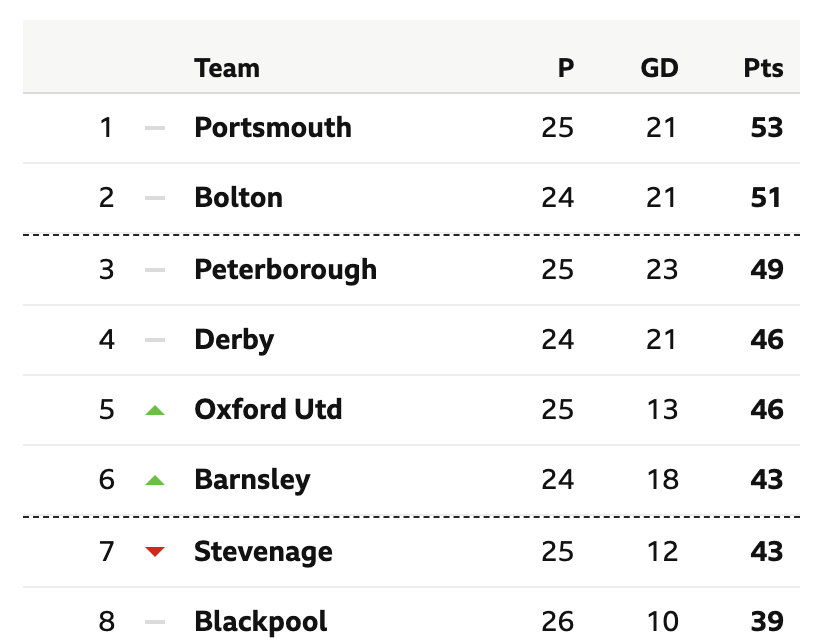Click Bolton no-change dash icon
Image resolution: width=826 pixels, height=644 pixels.
(x=155, y=198)
